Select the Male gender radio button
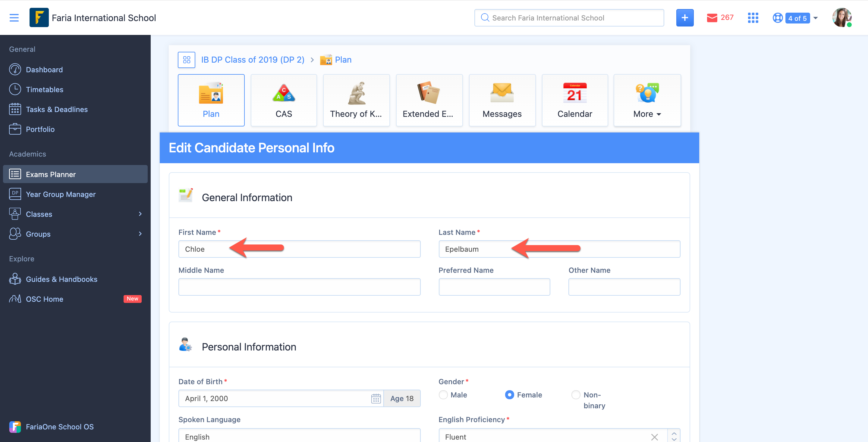 click(443, 395)
